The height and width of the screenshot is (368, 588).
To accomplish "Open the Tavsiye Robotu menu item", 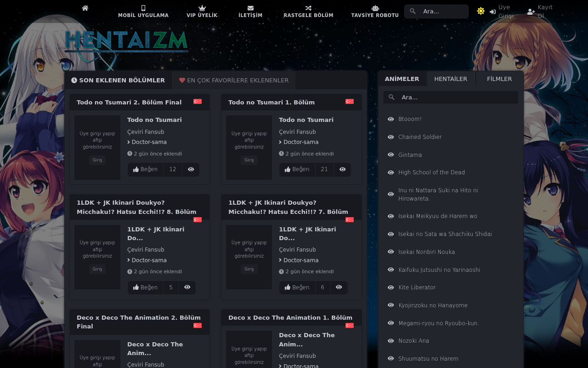I will pyautogui.click(x=375, y=11).
